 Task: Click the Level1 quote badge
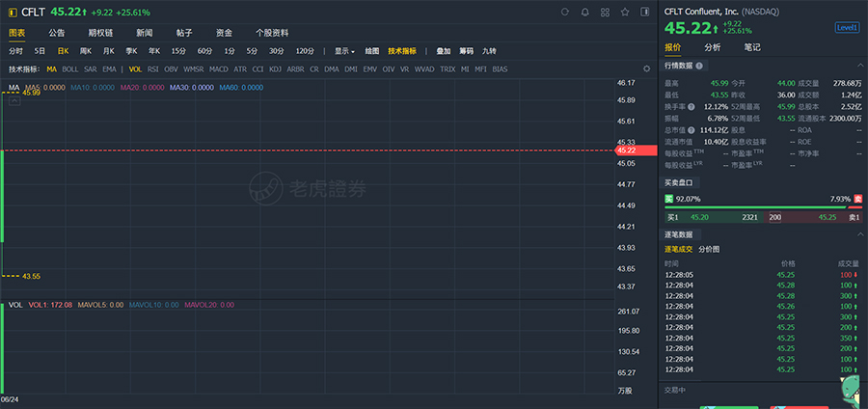[847, 28]
